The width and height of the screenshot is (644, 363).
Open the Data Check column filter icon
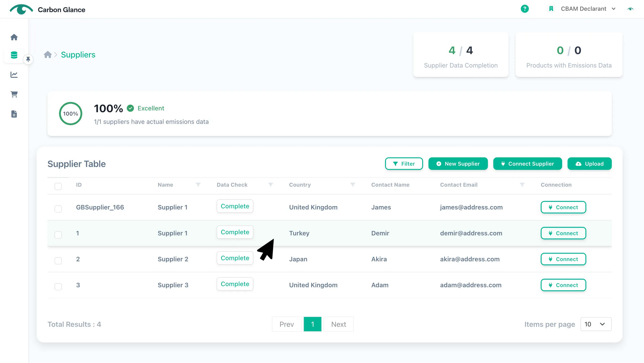coord(271,185)
